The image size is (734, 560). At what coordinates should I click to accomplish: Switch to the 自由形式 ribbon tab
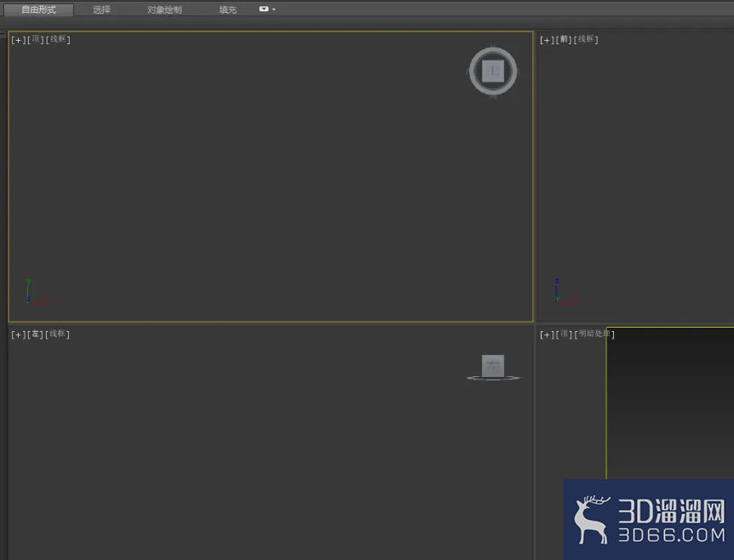point(39,9)
